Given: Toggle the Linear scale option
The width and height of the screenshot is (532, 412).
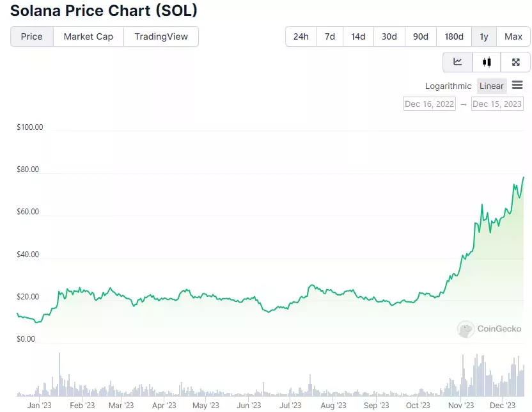Looking at the screenshot, I should pos(492,86).
